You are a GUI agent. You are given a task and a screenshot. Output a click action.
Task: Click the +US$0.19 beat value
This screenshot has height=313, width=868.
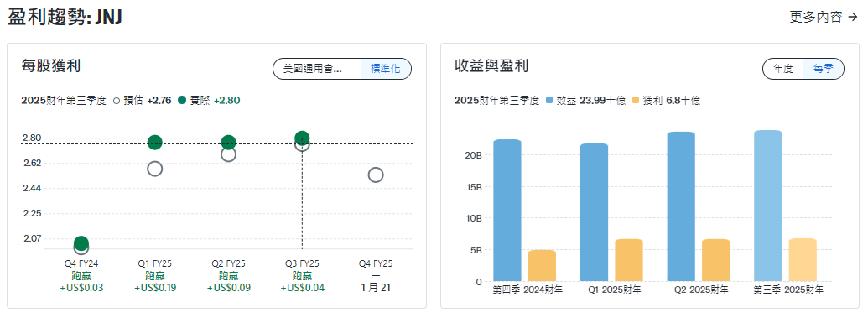(155, 288)
